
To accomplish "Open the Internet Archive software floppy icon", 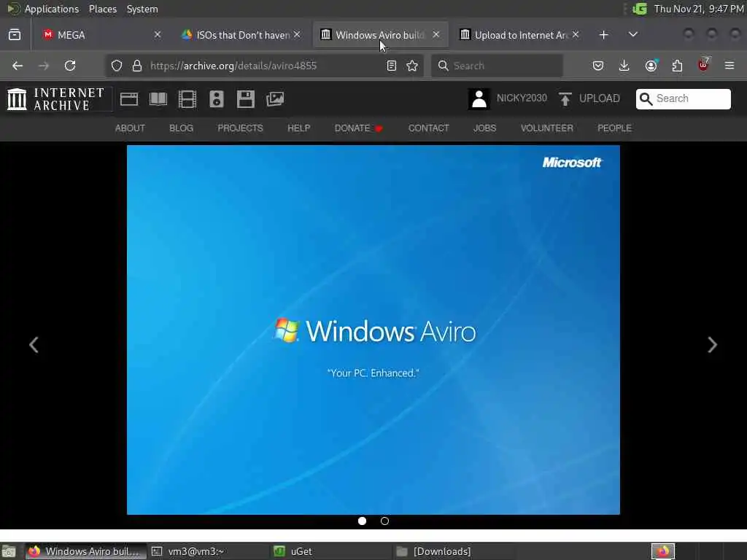I will 246,99.
